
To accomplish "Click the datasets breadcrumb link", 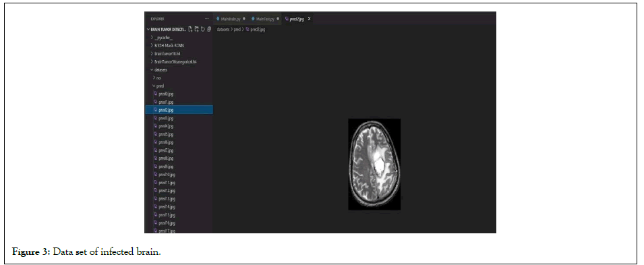I will [x=223, y=30].
